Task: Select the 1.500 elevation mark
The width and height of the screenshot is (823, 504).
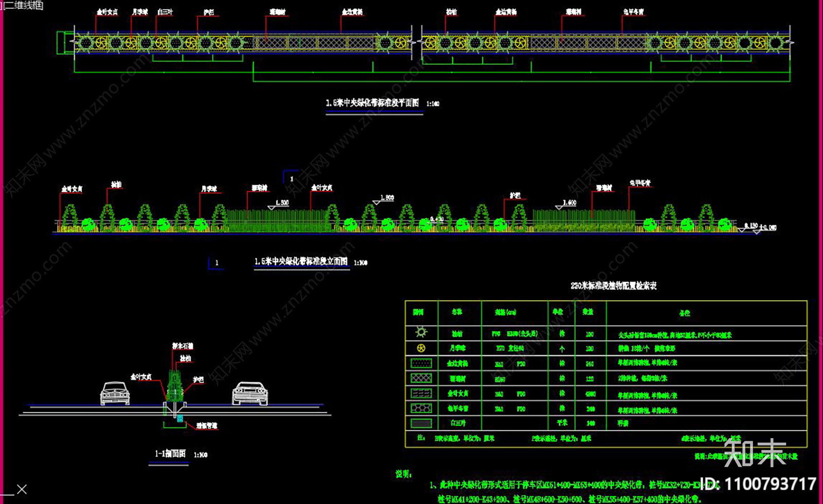Action: 278,204
